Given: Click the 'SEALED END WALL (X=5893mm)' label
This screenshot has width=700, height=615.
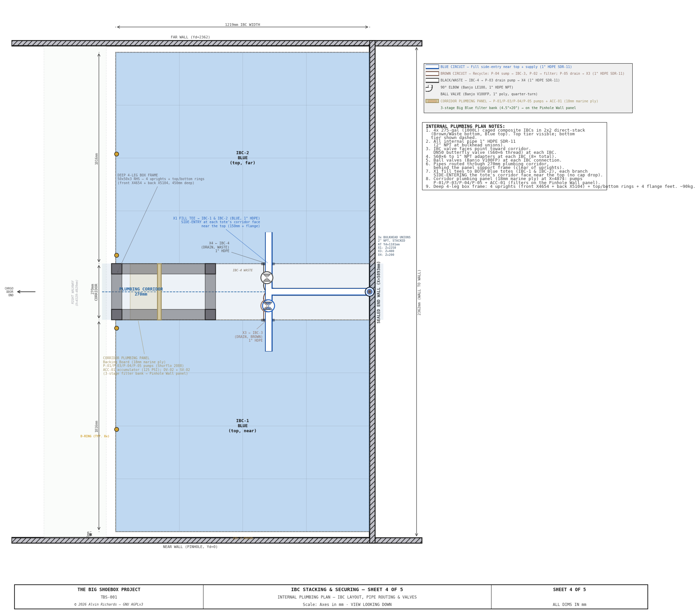Looking at the screenshot, I should pos(379,292).
